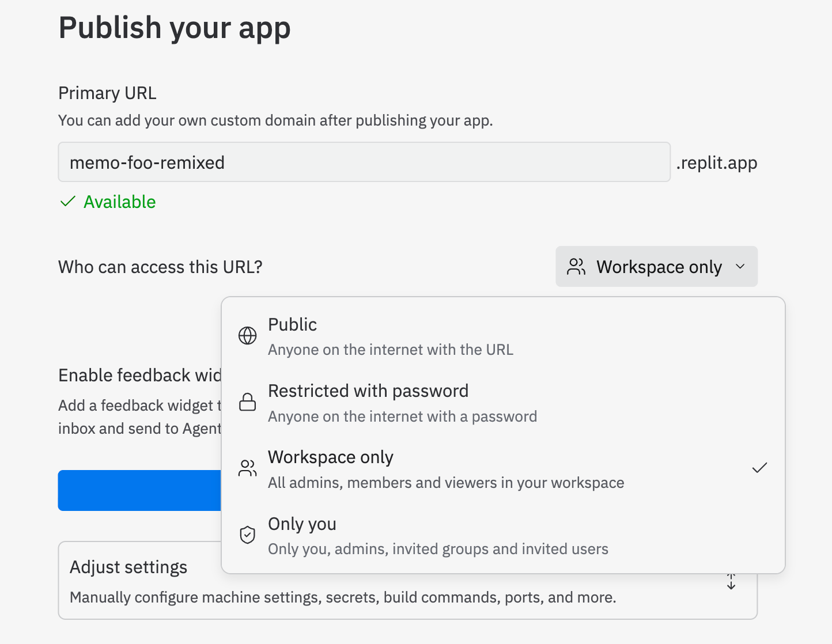
Task: Click the blue publish button
Action: (139, 490)
